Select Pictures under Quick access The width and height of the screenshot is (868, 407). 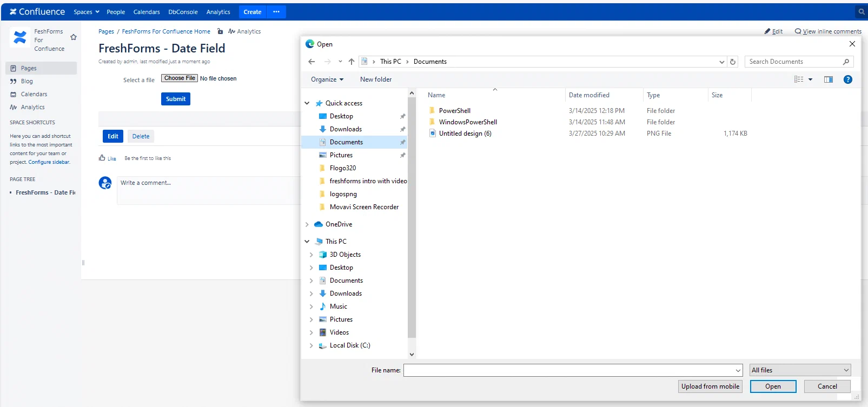pyautogui.click(x=341, y=155)
